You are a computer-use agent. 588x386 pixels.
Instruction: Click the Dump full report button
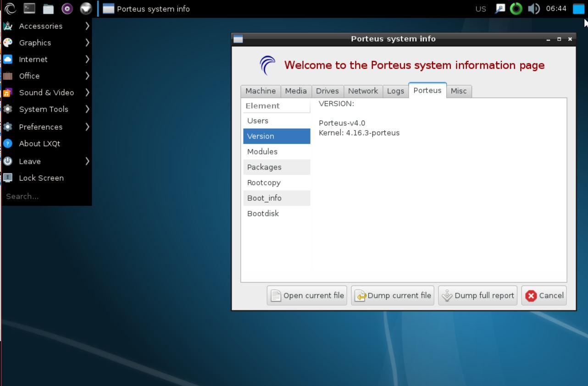click(x=478, y=296)
